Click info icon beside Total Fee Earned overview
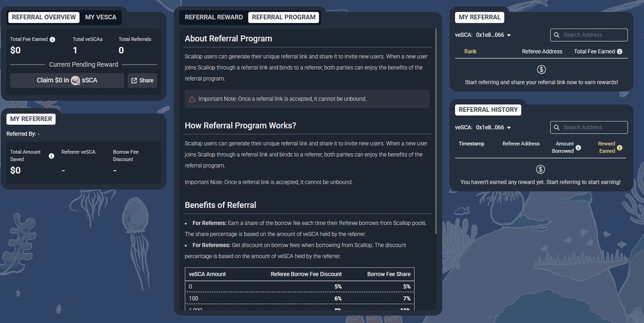This screenshot has height=323, width=644. [x=53, y=39]
